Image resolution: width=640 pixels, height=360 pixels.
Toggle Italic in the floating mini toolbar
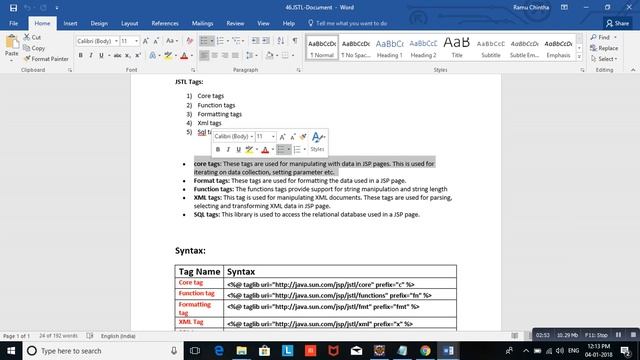tap(228, 149)
